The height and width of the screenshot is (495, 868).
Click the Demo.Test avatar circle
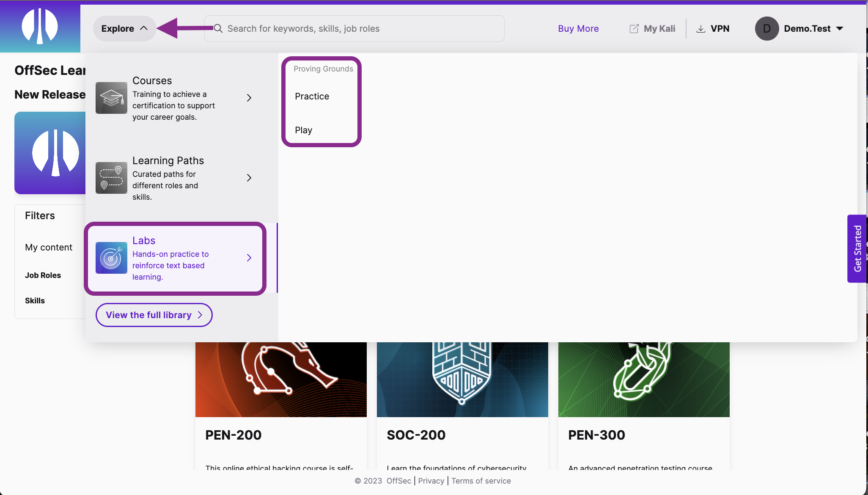coord(766,28)
